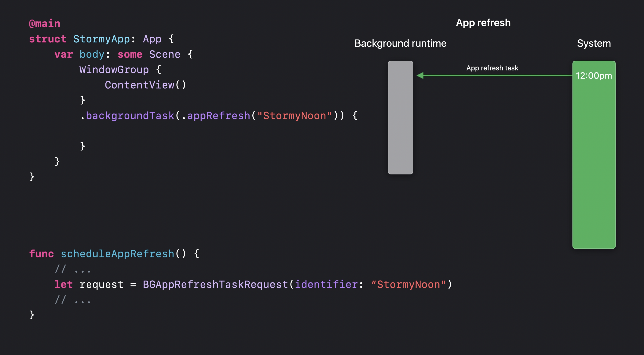Select the "StormyNoon" string in backgroundTask line
Viewport: 644px width, 355px height.
click(295, 116)
